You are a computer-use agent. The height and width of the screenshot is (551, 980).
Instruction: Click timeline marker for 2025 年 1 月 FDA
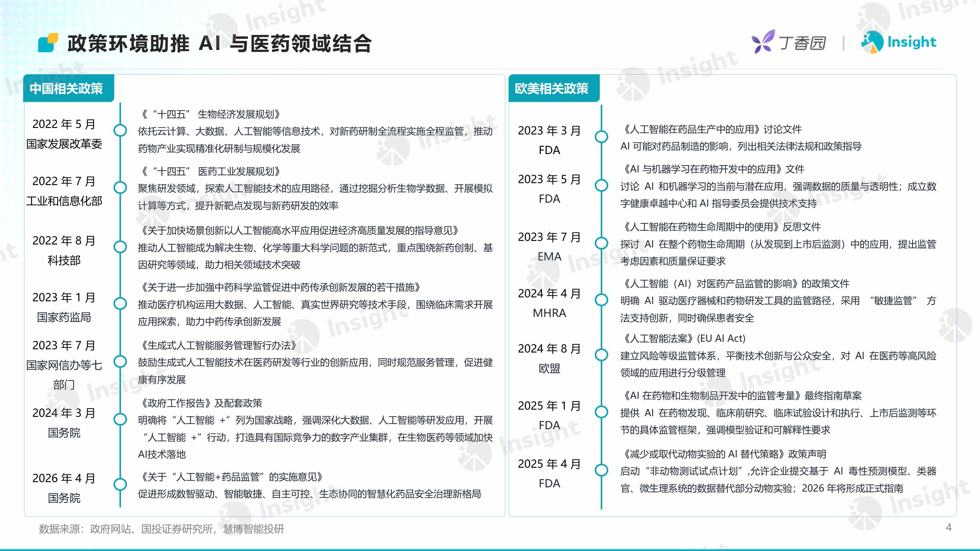click(601, 412)
